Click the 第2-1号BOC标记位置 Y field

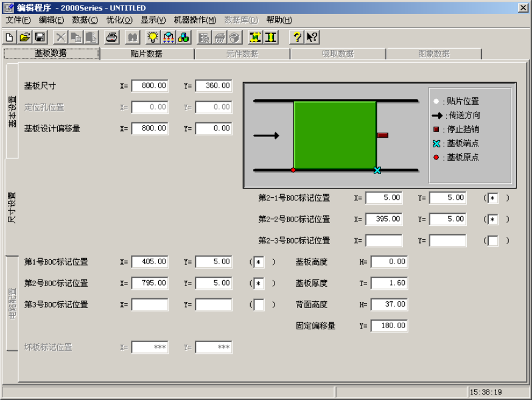[x=448, y=198]
